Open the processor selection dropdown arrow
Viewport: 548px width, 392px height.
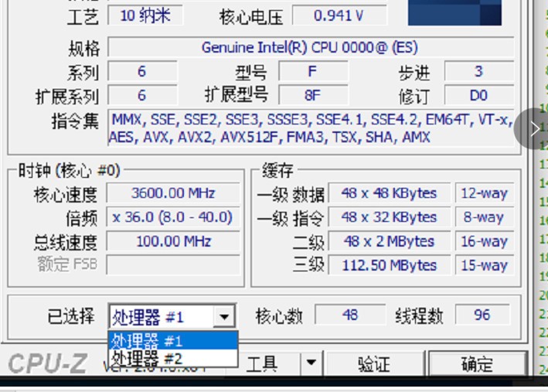[x=224, y=317]
